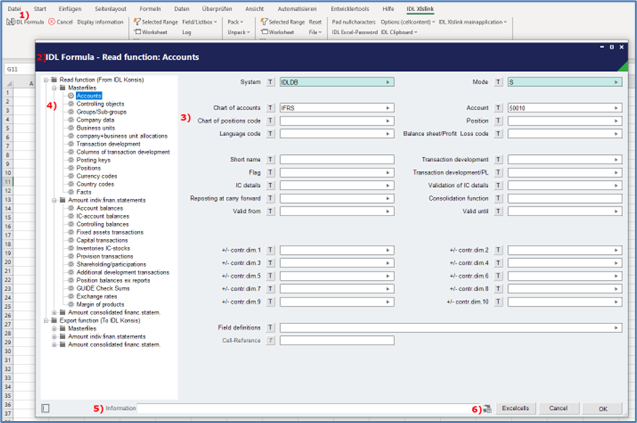
Task: Click the Excelcells button
Action: pos(515,408)
